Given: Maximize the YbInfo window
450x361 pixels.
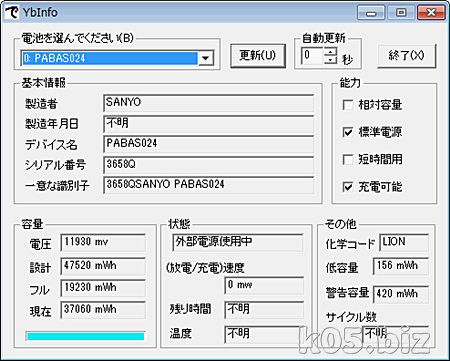Looking at the screenshot, I should (x=401, y=13).
